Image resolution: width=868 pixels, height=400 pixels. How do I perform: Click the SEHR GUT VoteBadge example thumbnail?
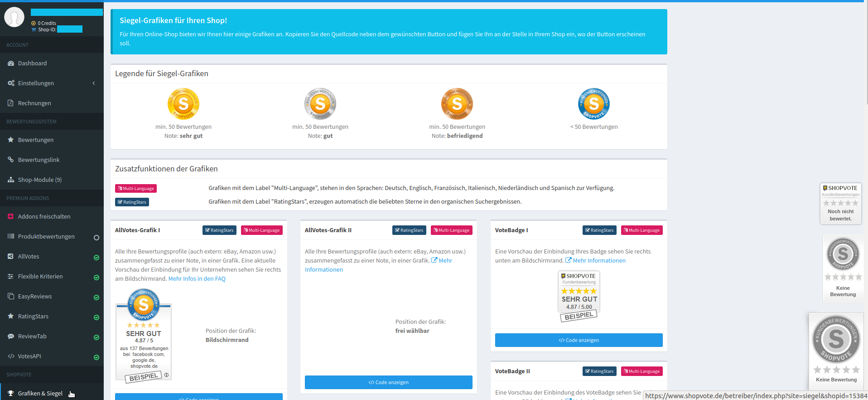pyautogui.click(x=579, y=296)
